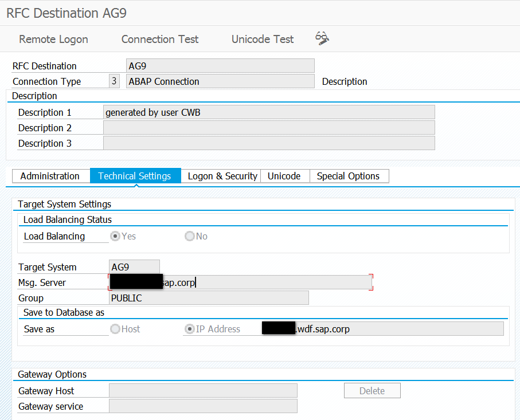This screenshot has width=520, height=420.
Task: Click the Gateway service field
Action: click(203, 406)
